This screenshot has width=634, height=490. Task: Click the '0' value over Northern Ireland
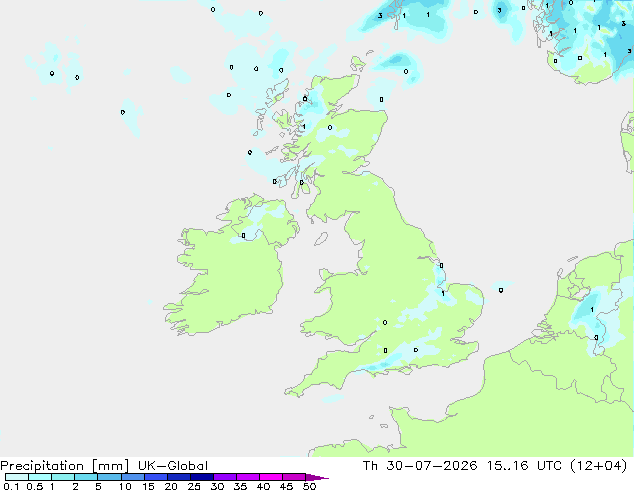(x=243, y=235)
